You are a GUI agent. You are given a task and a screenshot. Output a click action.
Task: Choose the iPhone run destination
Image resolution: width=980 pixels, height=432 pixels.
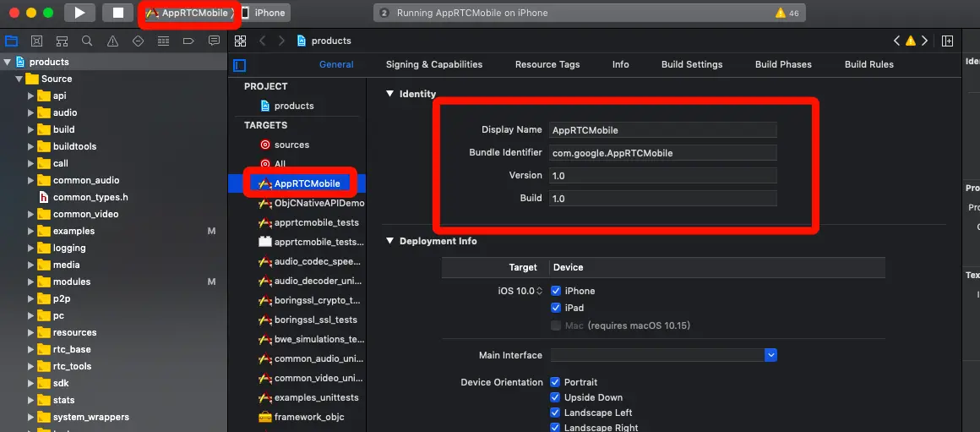click(x=263, y=13)
